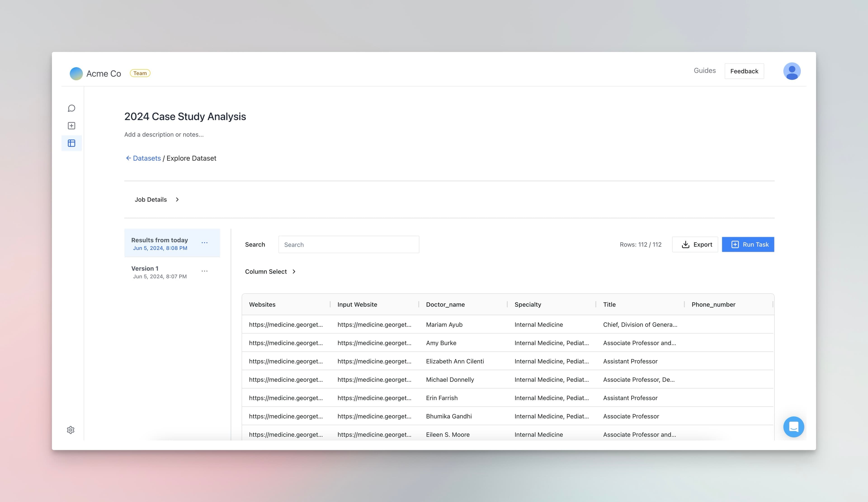Click the Team badge next to Acme Co
The width and height of the screenshot is (868, 502).
(140, 73)
